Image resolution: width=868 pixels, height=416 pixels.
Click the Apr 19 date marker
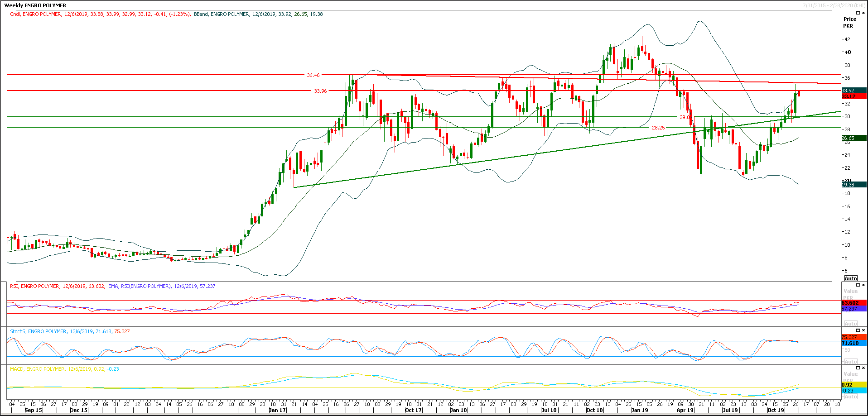pos(685,410)
